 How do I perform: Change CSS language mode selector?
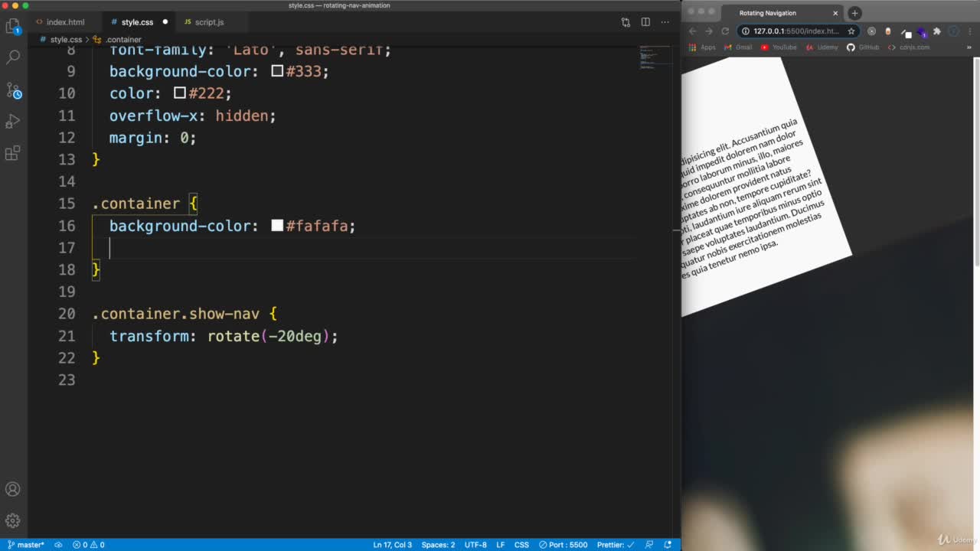pos(521,545)
